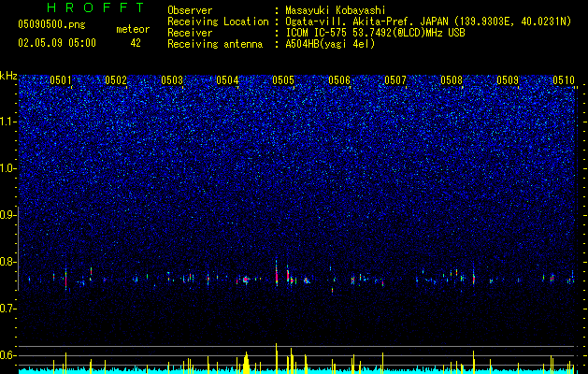Click the 0503 time marker

click(x=172, y=80)
